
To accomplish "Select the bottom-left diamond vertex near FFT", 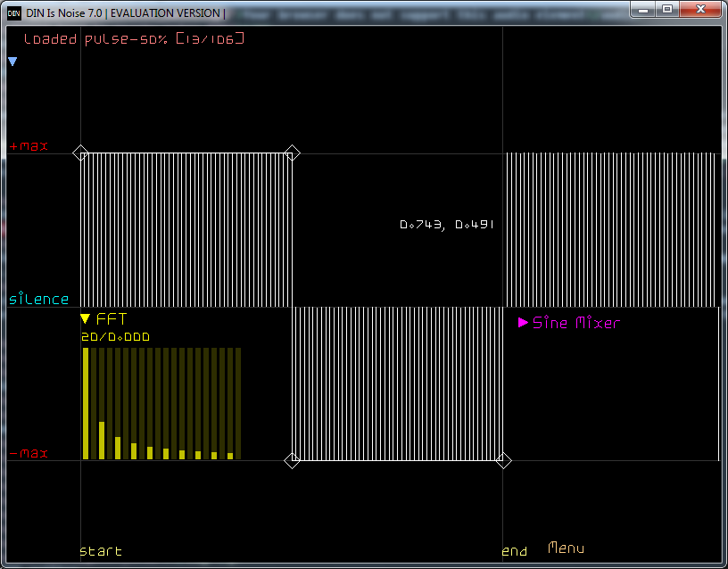I will 292,460.
